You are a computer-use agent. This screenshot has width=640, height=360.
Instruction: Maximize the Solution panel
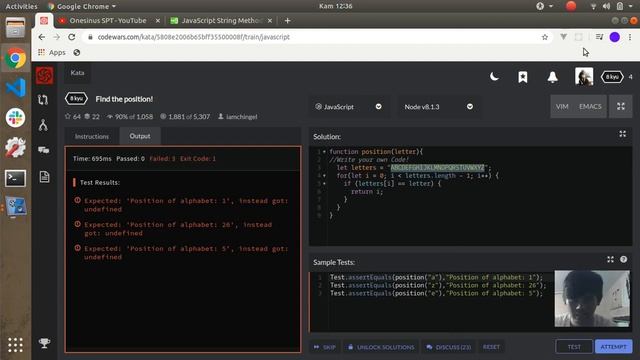tap(622, 134)
